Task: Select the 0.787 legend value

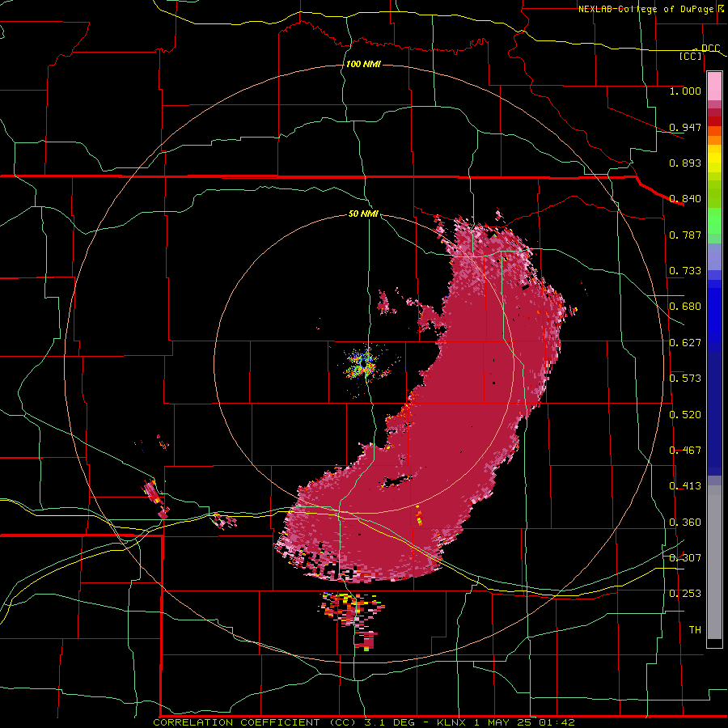Action: pyautogui.click(x=685, y=235)
